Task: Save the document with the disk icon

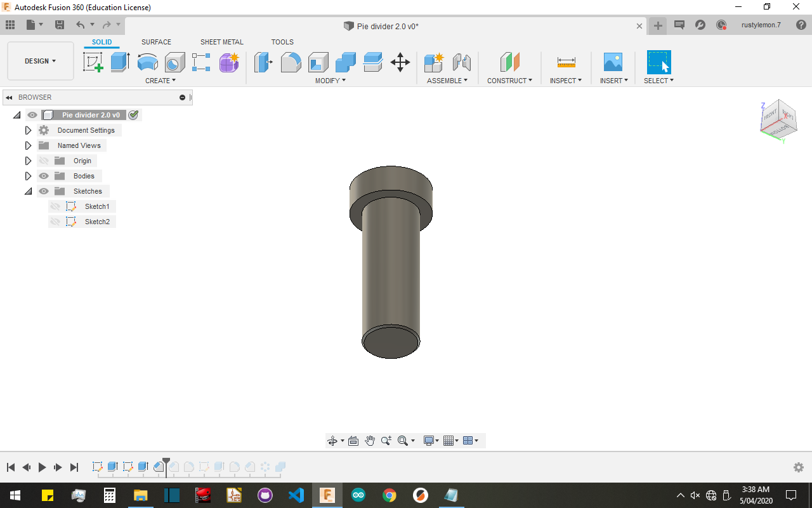Action: pos(60,25)
